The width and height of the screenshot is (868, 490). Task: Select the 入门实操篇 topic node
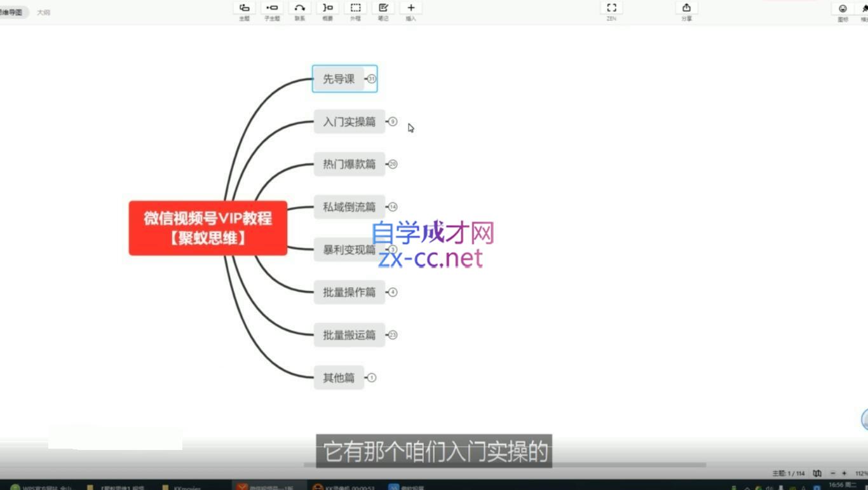click(x=349, y=121)
